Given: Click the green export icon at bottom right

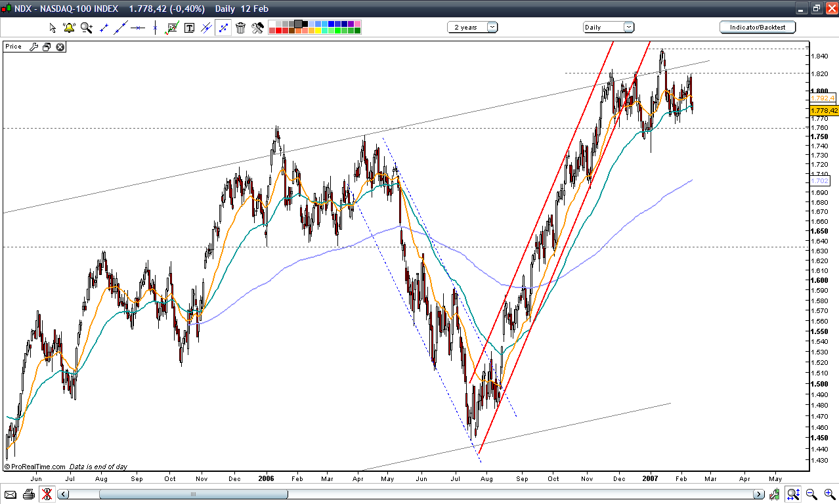Looking at the screenshot, I should point(775,494).
